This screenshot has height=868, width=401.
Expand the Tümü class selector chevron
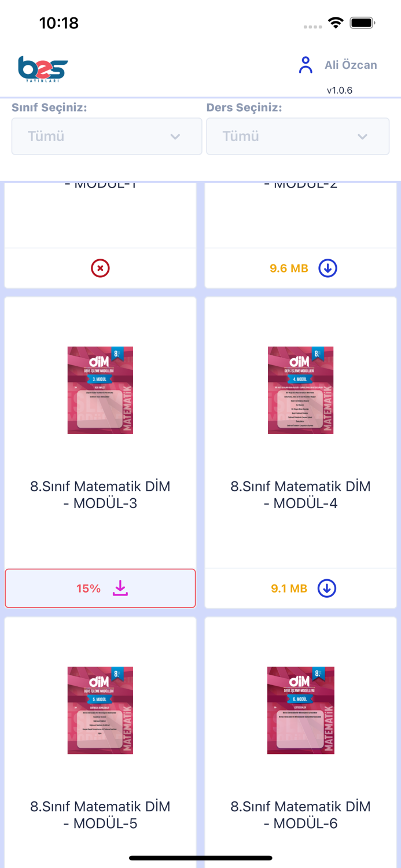click(x=175, y=137)
